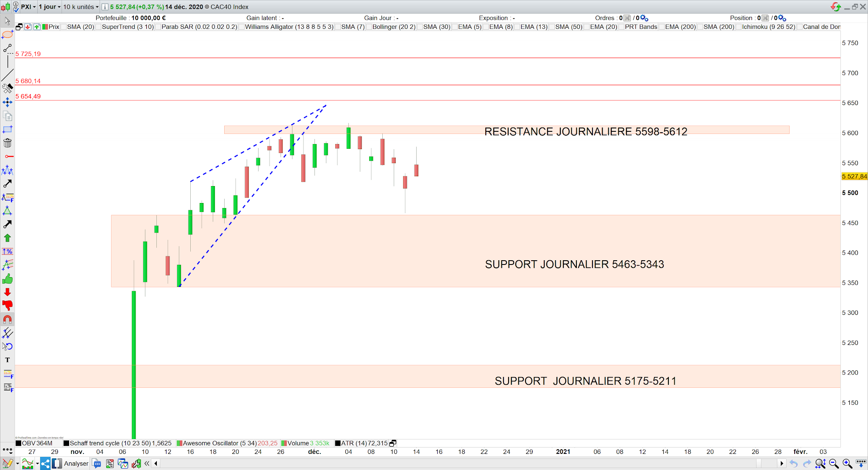Click the Ordres settings gear
This screenshot has width=868, height=470.
point(644,18)
